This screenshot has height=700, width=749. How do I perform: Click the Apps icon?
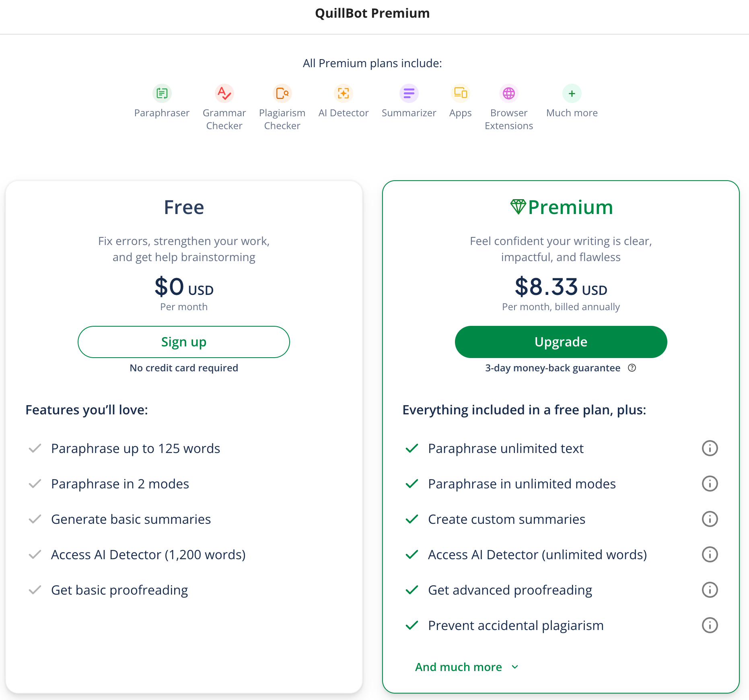460,93
